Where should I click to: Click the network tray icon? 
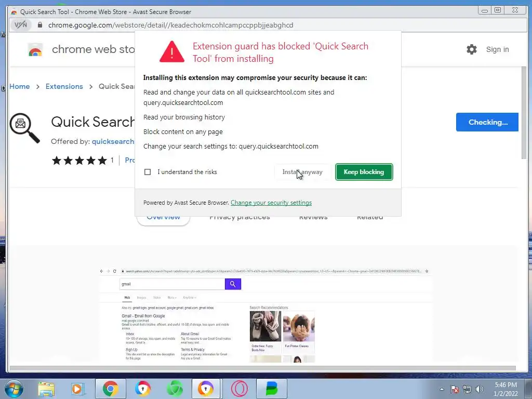point(467,389)
